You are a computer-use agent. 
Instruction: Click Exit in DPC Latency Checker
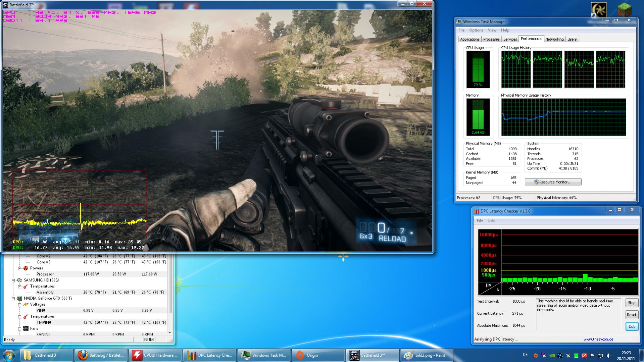[632, 326]
